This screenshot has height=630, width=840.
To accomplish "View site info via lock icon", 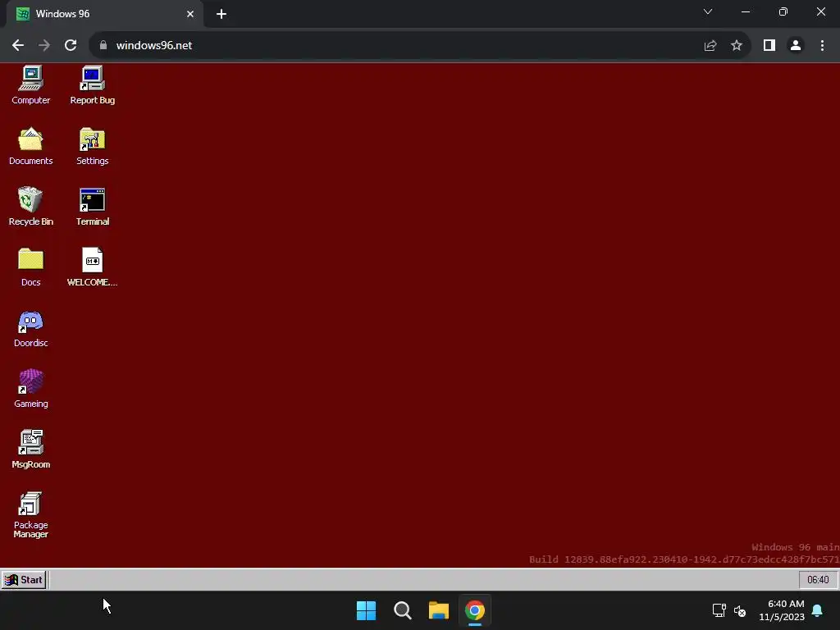I will (103, 45).
